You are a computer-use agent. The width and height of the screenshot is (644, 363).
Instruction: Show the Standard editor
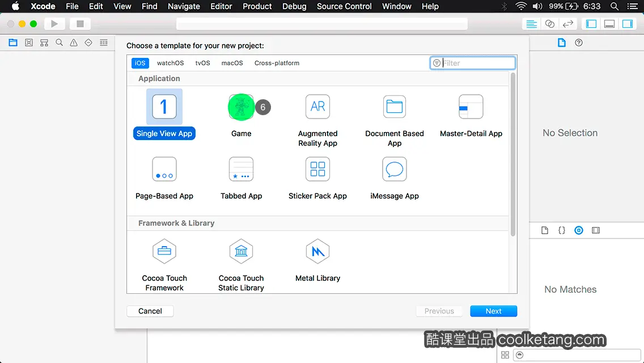click(x=531, y=24)
